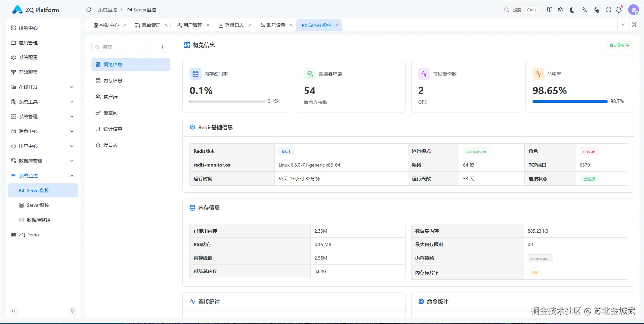Image resolution: width=644 pixels, height=324 pixels.
Task: Toggle dark mode with the moon icon
Action: 572,10
